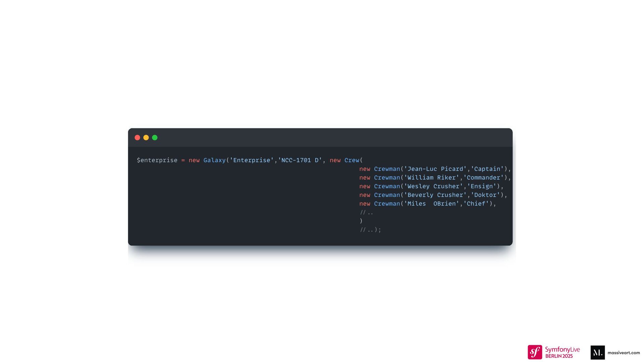
Task: Click the 'Doktor' string in Beverly line
Action: 485,195
